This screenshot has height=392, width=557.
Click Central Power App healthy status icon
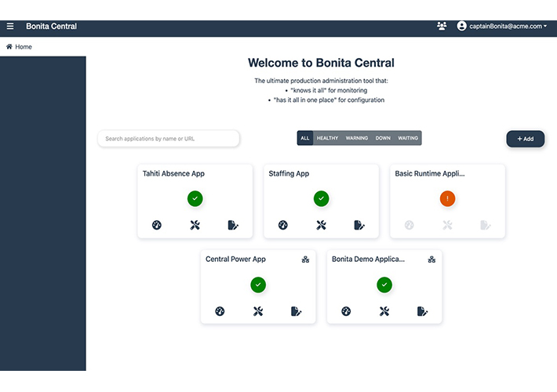click(x=258, y=285)
